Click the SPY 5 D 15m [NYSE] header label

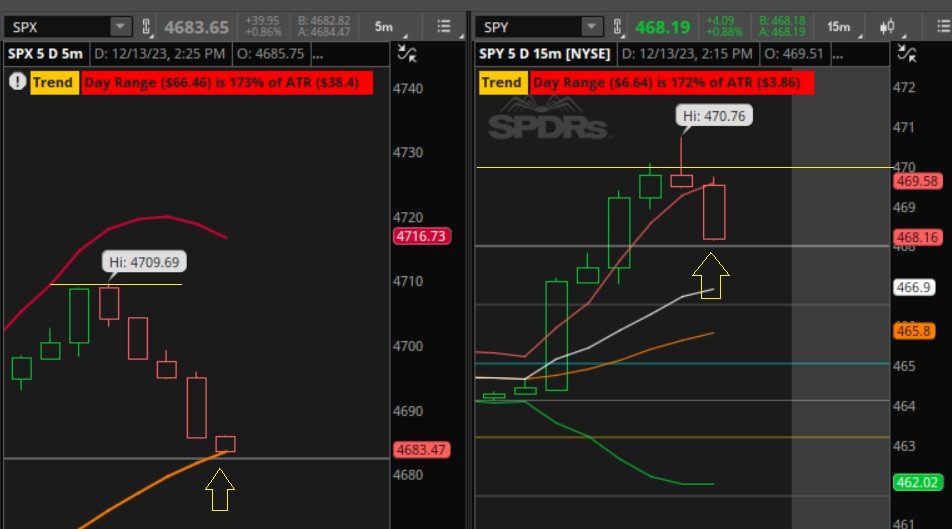pyautogui.click(x=544, y=53)
